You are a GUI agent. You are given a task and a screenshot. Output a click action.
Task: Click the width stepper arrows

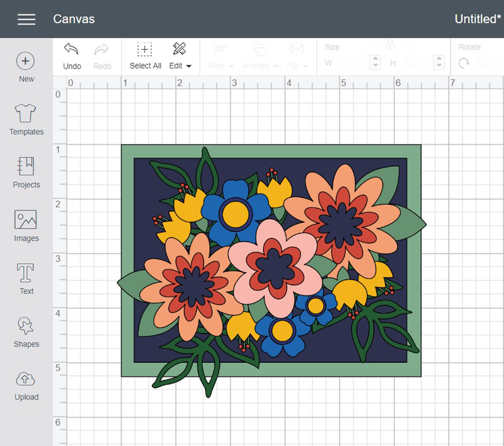[375, 62]
